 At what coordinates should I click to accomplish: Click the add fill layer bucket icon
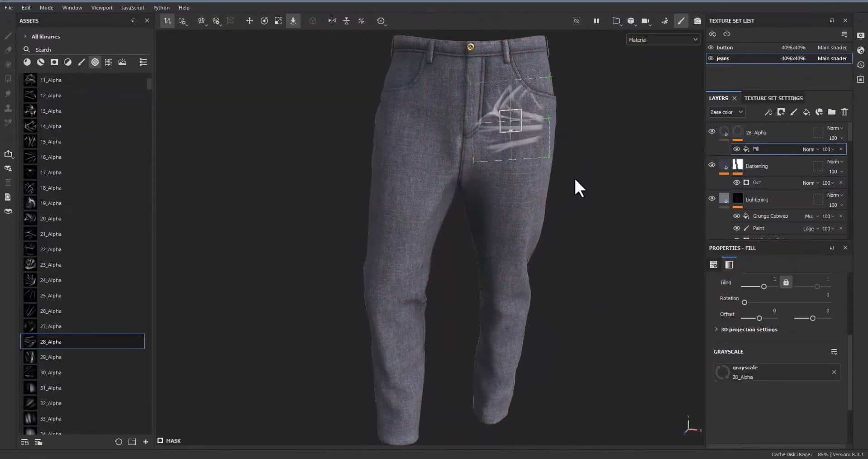(x=806, y=112)
